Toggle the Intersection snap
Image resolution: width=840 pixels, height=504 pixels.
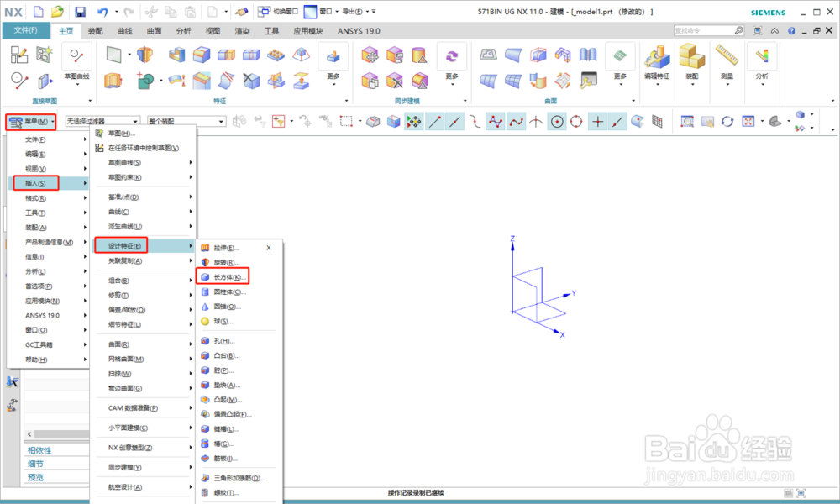point(535,122)
